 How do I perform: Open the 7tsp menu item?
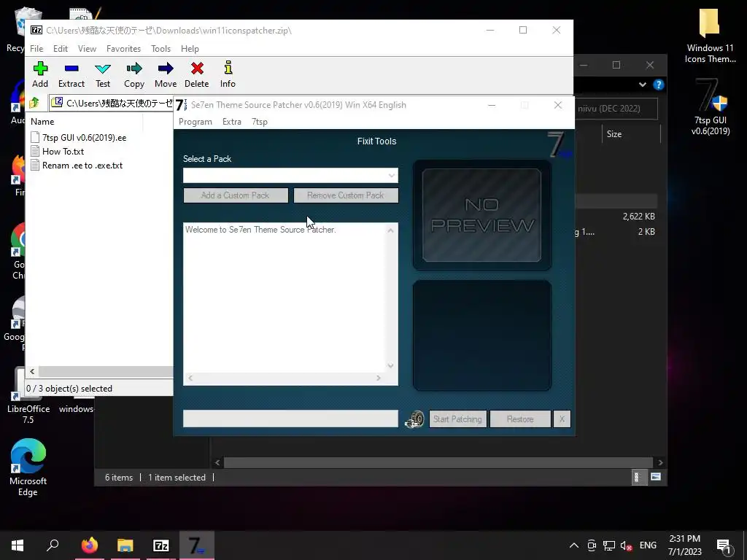pos(260,122)
